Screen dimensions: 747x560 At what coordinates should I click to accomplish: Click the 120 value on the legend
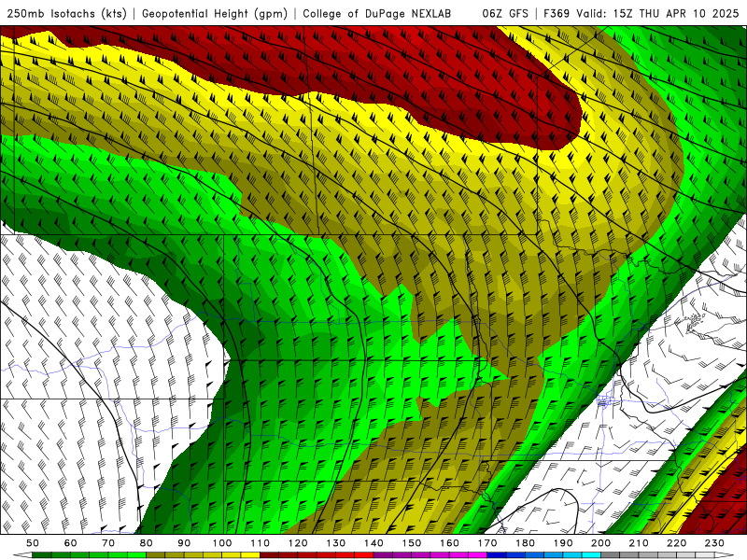[298, 543]
